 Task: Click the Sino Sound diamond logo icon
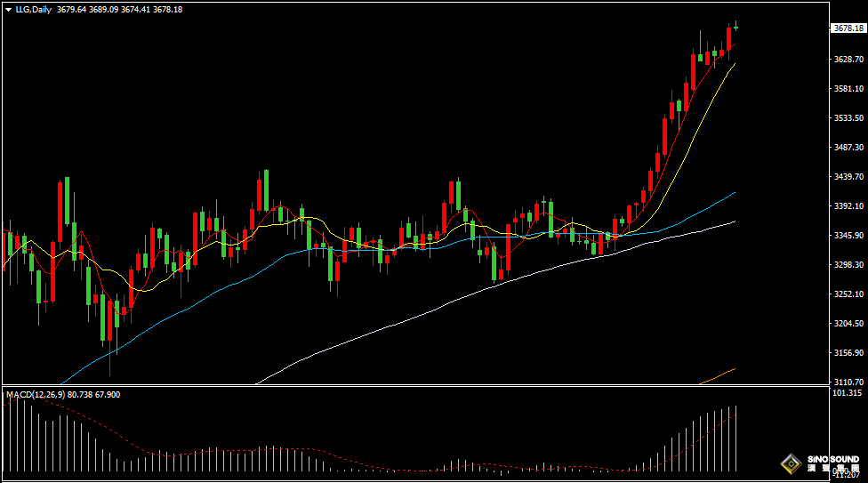click(x=792, y=463)
